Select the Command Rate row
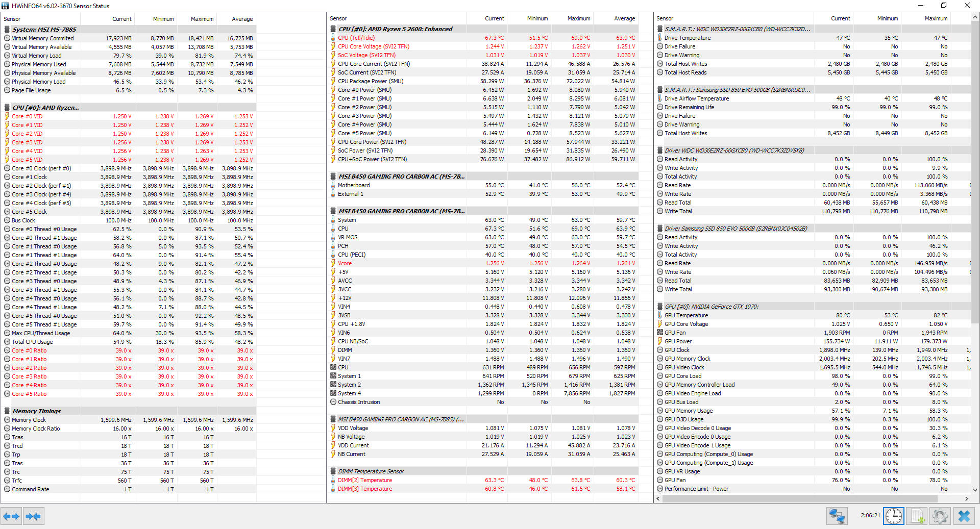This screenshot has width=980, height=529. point(129,489)
